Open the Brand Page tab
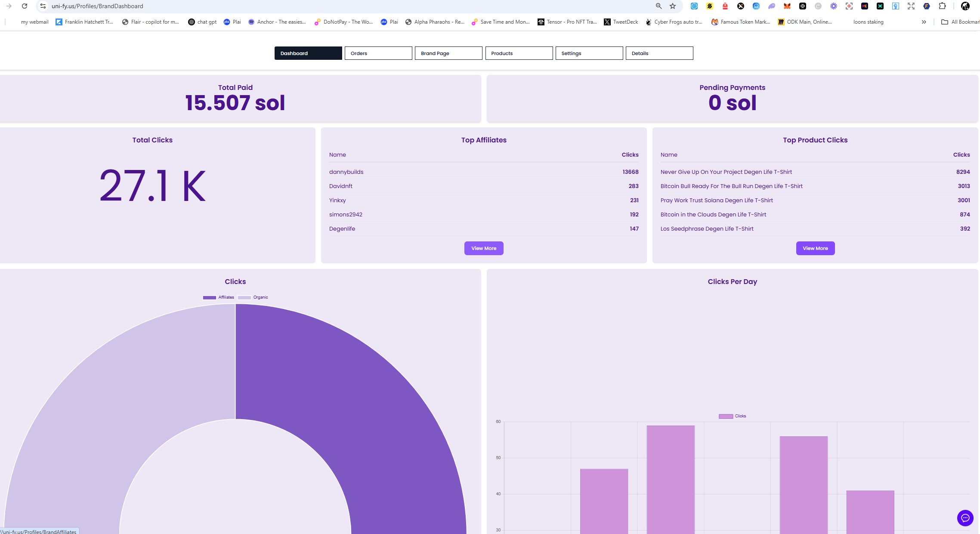The width and height of the screenshot is (980, 534). point(448,53)
